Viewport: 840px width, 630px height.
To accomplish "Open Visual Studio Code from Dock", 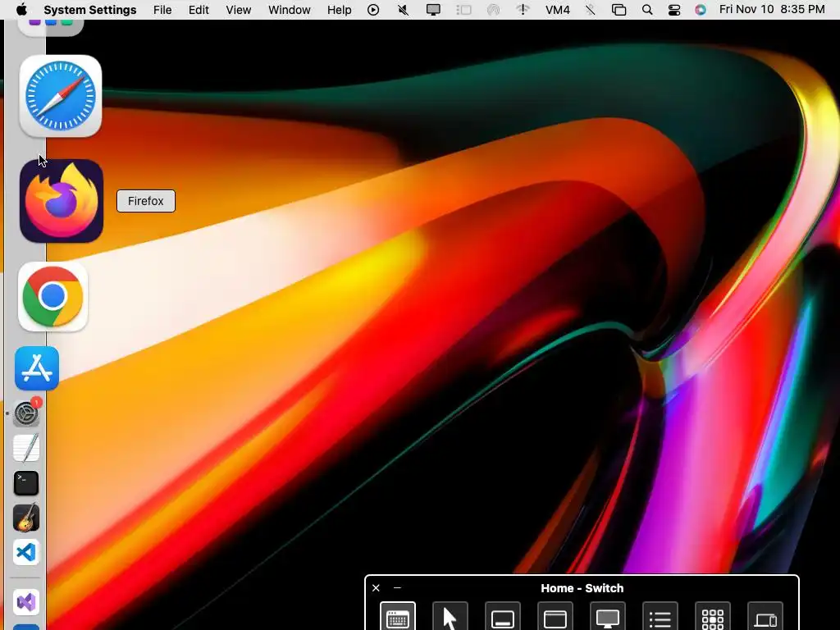I will [x=26, y=552].
